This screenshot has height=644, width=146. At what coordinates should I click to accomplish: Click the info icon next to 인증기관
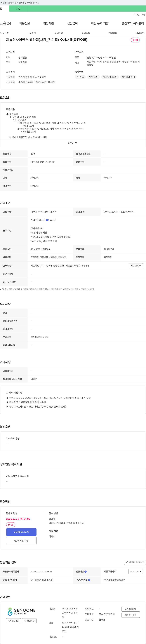(85, 571)
